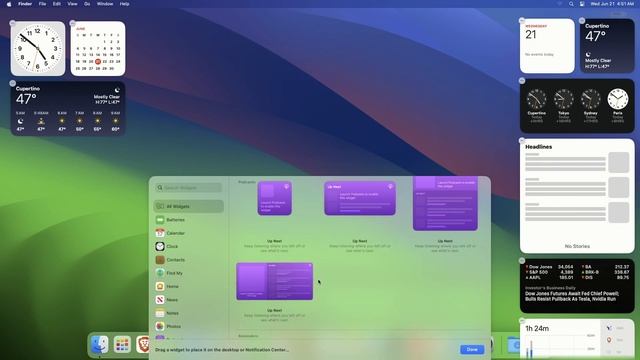
Task: Click the AAPL row in Stocks widget
Action: coord(549,278)
